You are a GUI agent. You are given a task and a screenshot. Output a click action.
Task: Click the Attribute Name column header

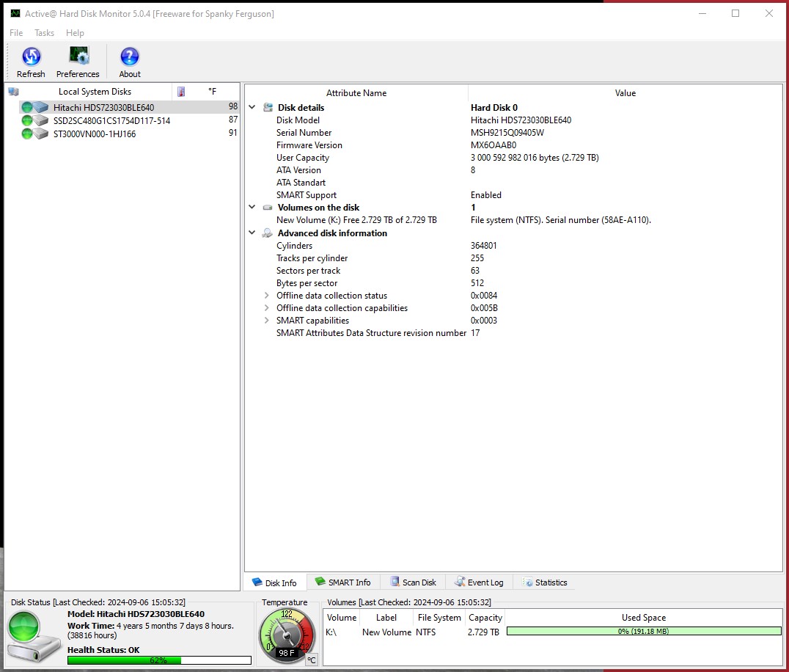pos(356,93)
